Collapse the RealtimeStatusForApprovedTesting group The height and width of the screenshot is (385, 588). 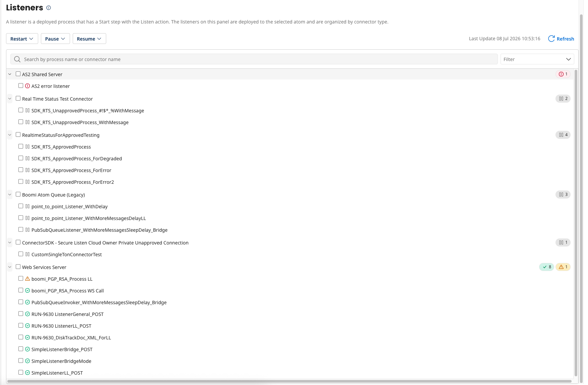pos(10,135)
